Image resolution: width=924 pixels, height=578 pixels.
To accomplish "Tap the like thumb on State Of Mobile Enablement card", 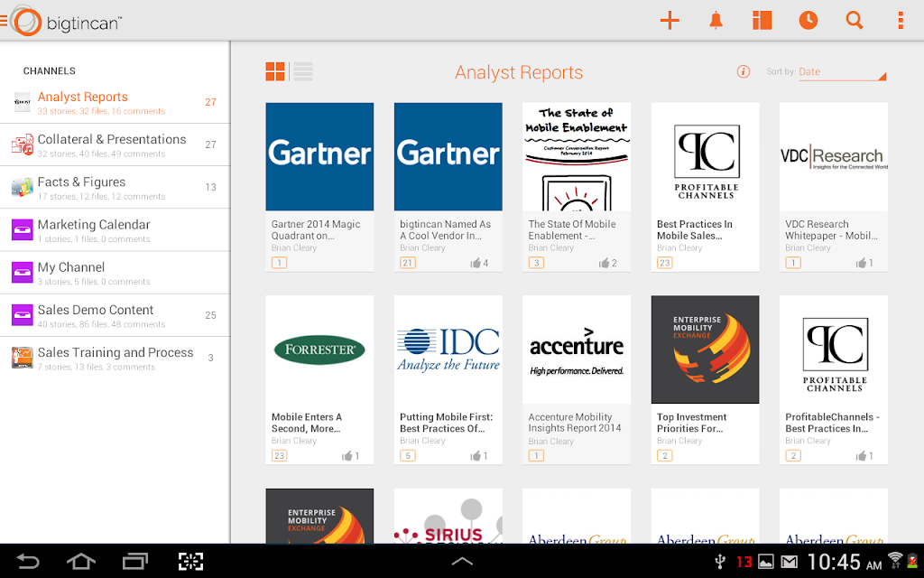I will 604,263.
